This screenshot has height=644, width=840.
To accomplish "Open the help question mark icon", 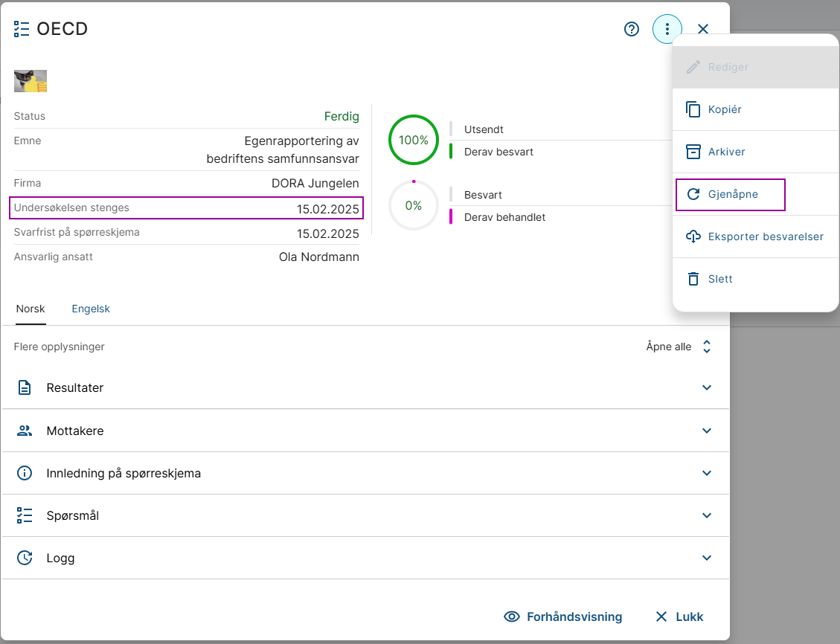I will coord(632,29).
